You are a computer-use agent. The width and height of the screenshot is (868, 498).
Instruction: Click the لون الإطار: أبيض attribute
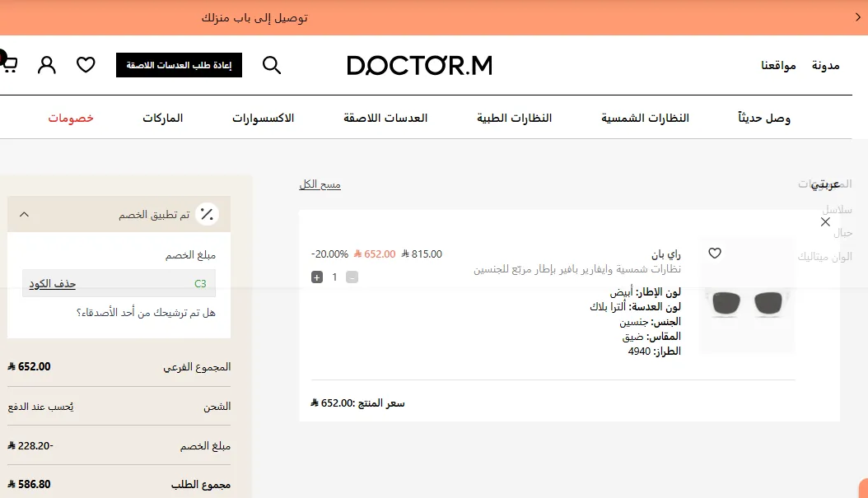click(x=646, y=291)
